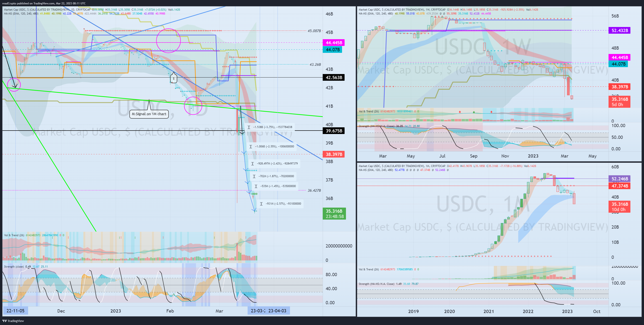The width and height of the screenshot is (644, 325).
Task: Click the 23-04-03 date label on time axis
Action: 277,311
